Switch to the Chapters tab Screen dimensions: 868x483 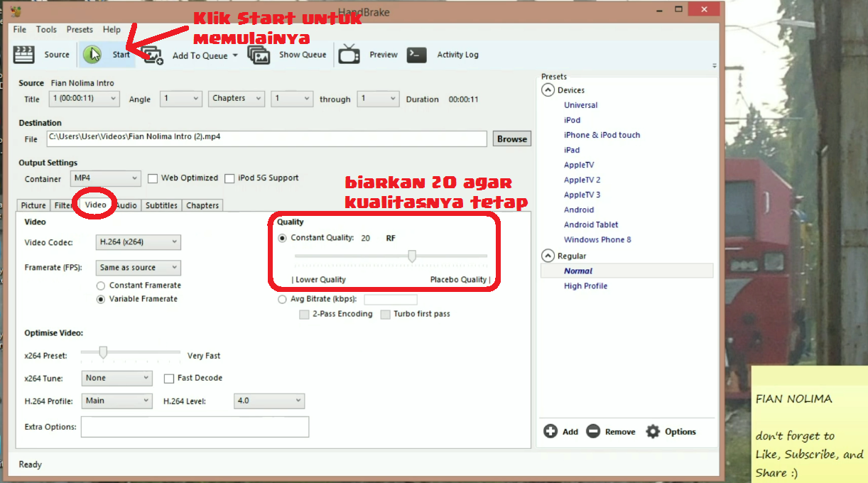(x=202, y=205)
